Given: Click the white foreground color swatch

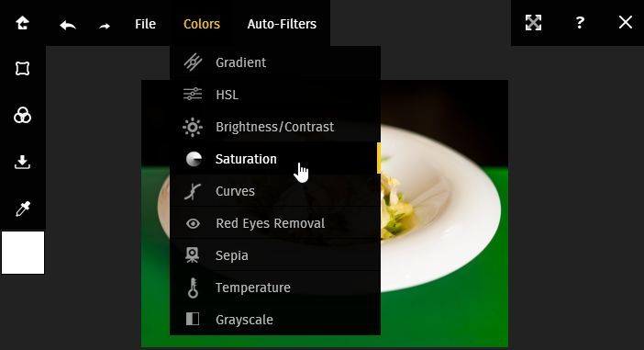Looking at the screenshot, I should (23, 253).
